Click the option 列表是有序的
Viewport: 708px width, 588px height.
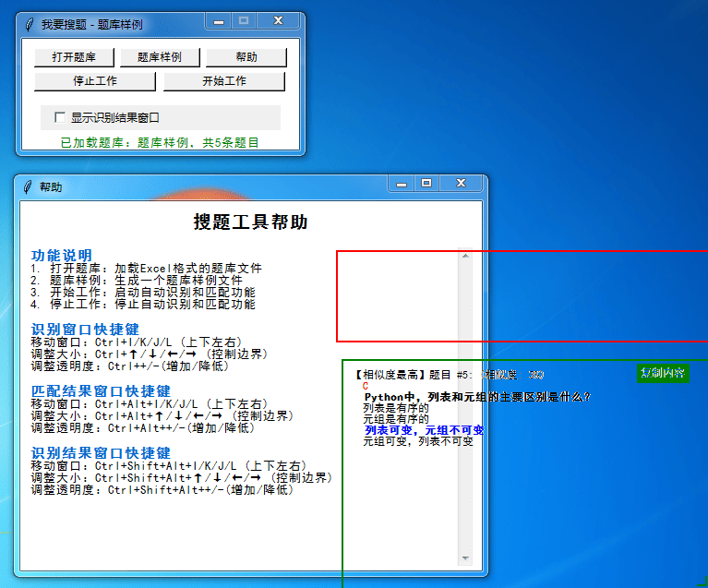click(396, 408)
